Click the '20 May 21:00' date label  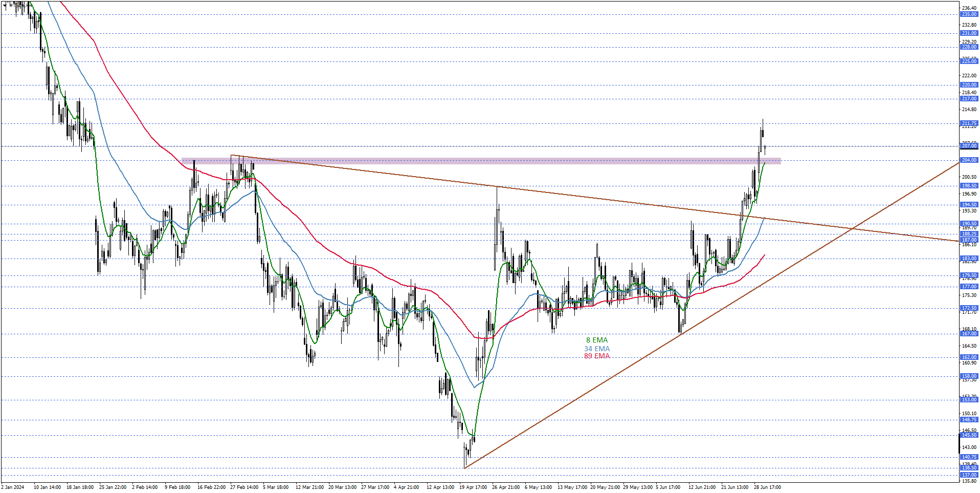click(x=605, y=487)
